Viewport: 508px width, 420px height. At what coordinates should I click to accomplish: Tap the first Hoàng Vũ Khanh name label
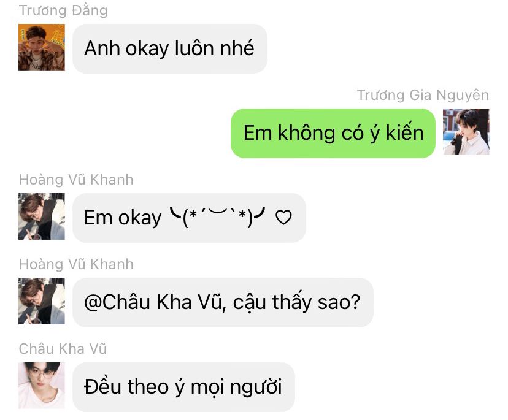click(76, 180)
